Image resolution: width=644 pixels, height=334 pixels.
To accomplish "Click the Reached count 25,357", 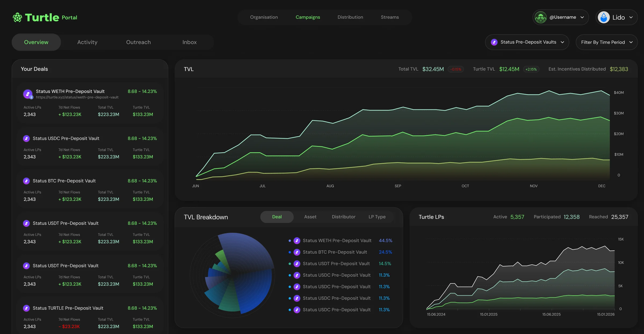I will pyautogui.click(x=620, y=217).
